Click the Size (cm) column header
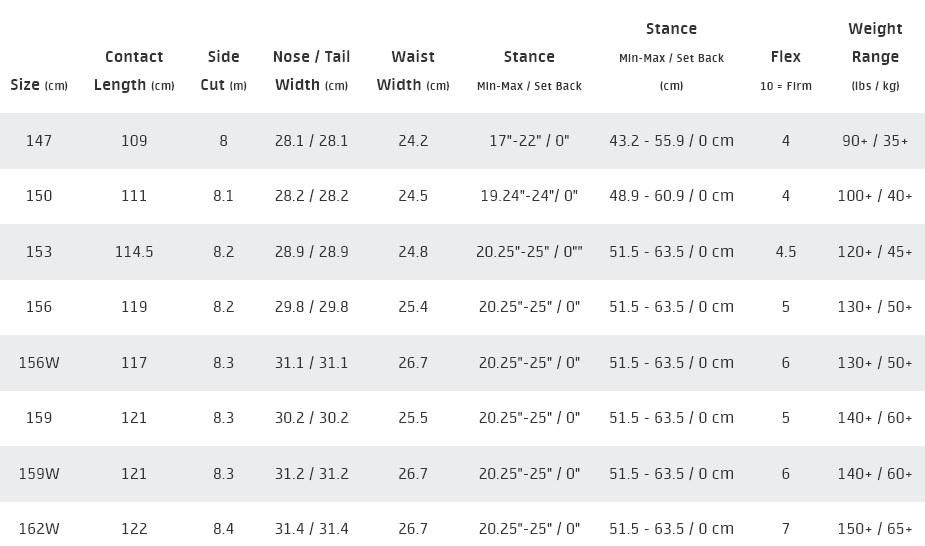This screenshot has height=546, width=925. tap(39, 85)
